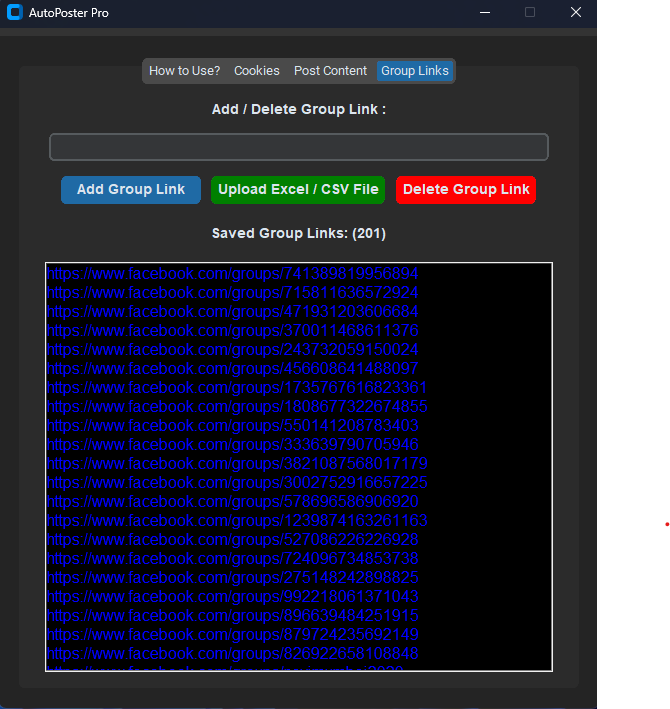Select the Group Links tab

(415, 71)
